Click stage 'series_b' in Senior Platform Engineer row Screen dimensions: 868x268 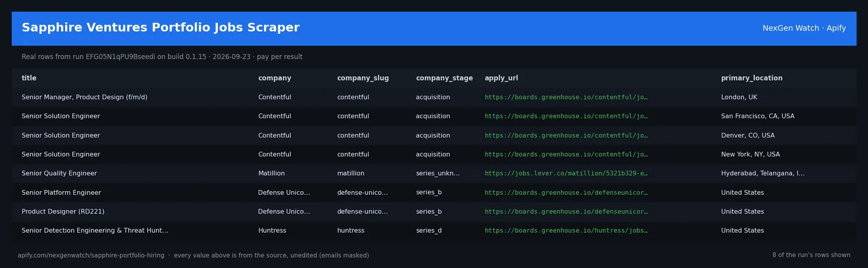pos(429,192)
